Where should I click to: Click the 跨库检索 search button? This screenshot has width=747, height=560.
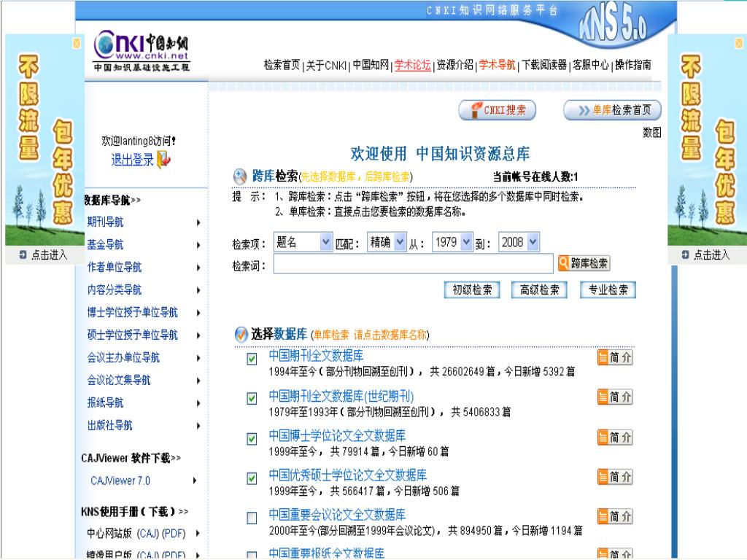coord(584,263)
